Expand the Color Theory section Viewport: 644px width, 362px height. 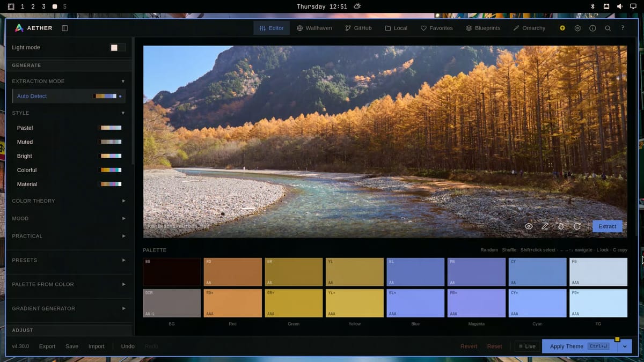click(69, 201)
